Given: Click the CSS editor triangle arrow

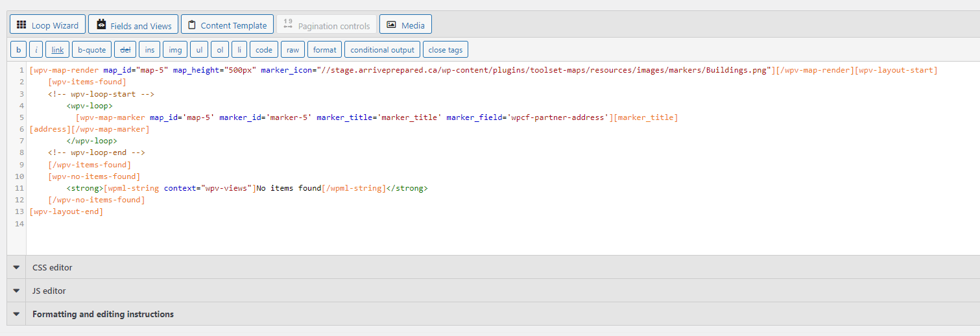Looking at the screenshot, I should click(16, 267).
